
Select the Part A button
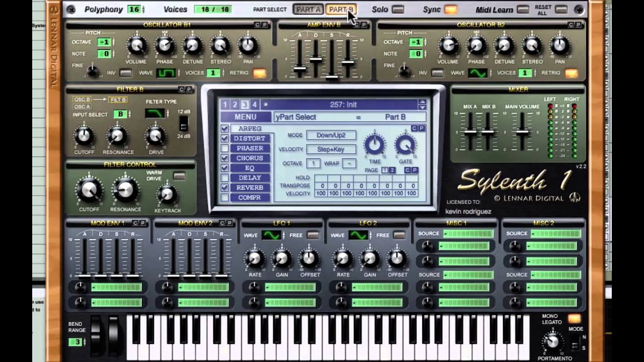pos(307,10)
